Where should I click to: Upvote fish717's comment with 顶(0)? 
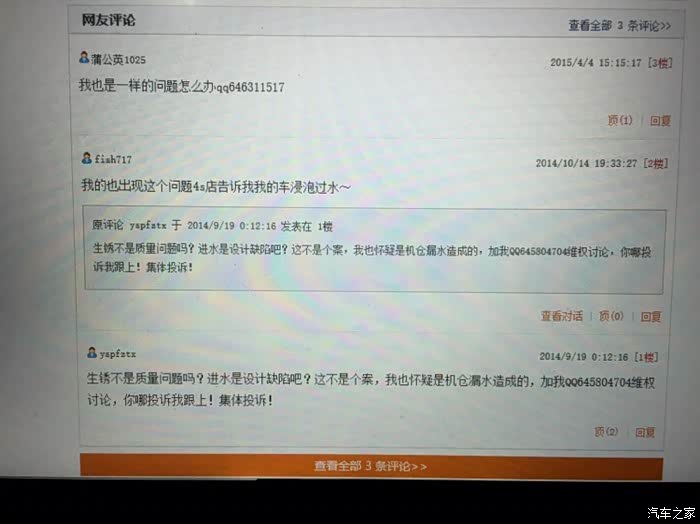[x=611, y=316]
